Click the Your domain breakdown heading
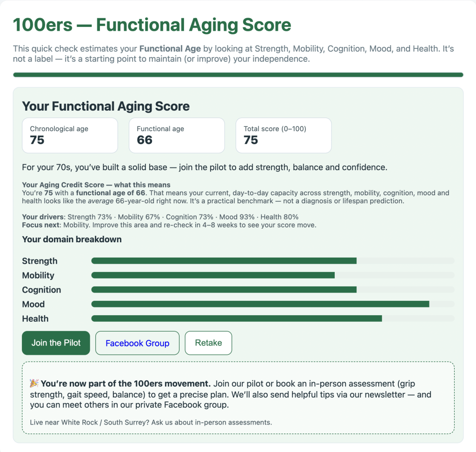 click(x=72, y=239)
